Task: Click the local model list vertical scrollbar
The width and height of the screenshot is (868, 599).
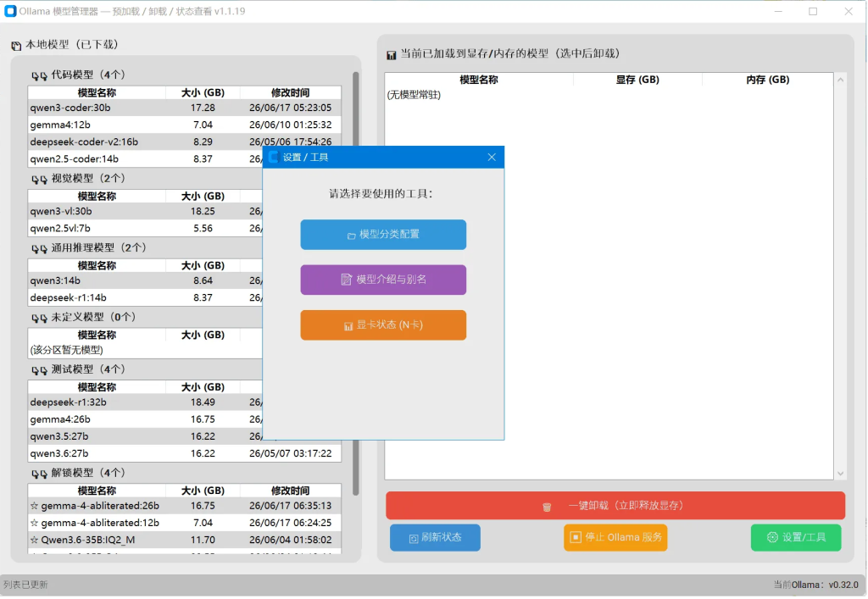Action: pos(355,283)
